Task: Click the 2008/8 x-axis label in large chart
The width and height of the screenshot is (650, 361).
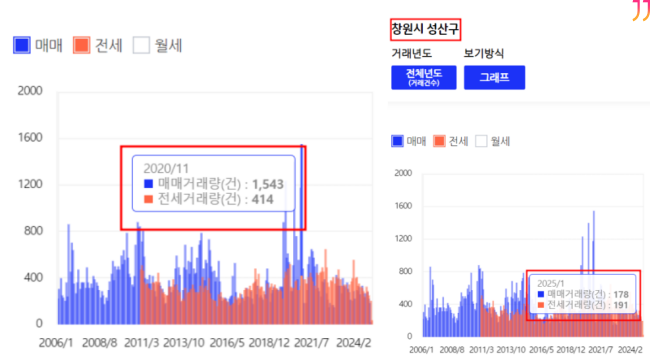Action: click(99, 343)
